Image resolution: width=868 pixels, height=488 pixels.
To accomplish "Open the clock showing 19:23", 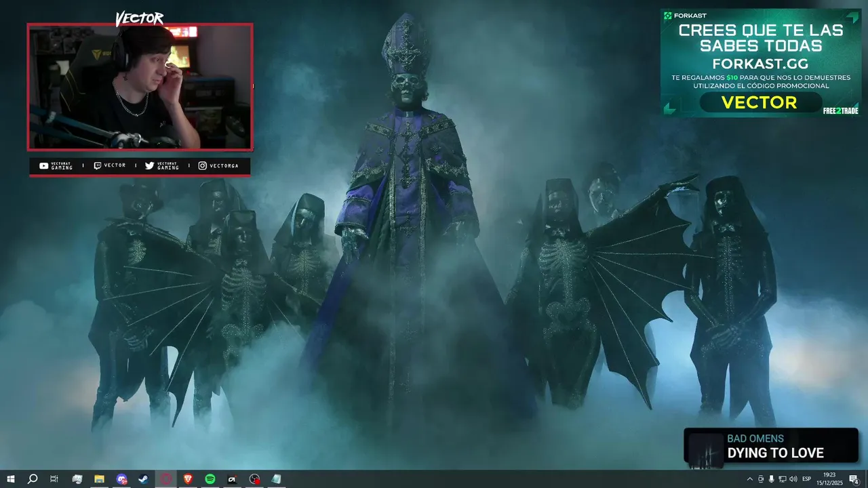I will (x=829, y=479).
